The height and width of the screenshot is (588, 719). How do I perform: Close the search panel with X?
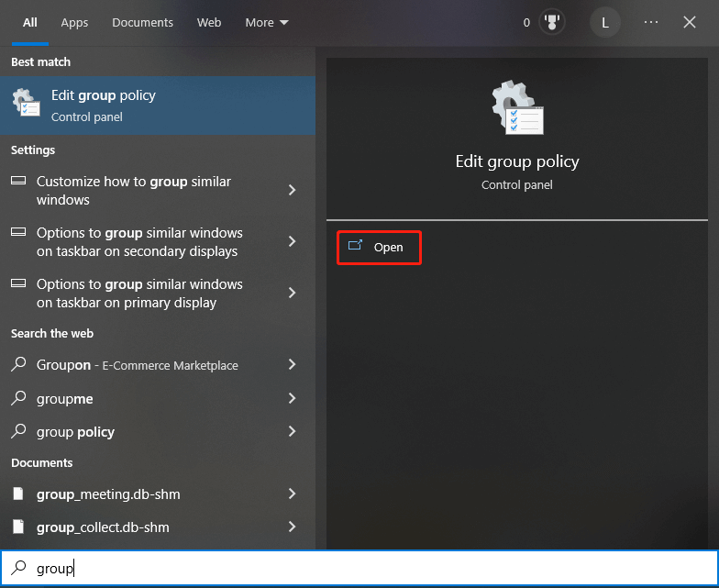(690, 22)
